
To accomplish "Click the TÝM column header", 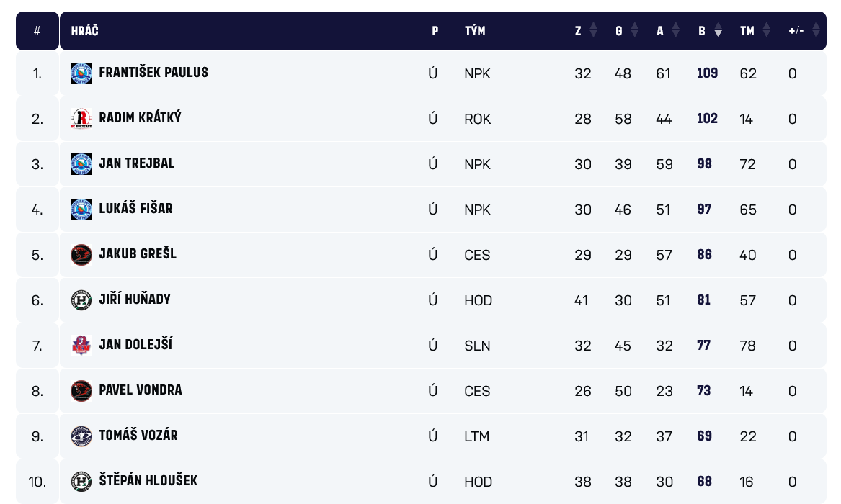I will click(x=475, y=31).
